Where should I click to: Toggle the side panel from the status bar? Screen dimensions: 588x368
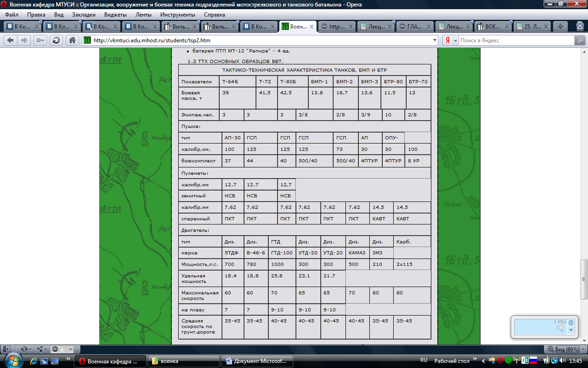[7, 349]
